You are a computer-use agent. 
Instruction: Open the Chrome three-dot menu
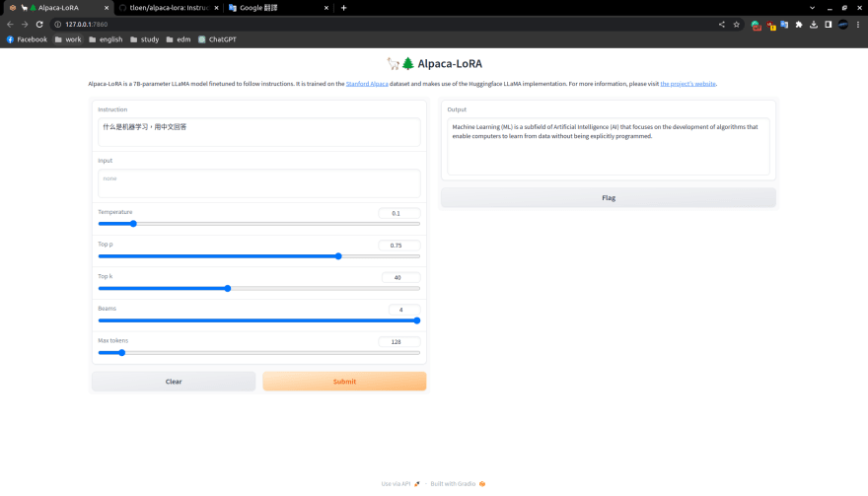(x=858, y=25)
